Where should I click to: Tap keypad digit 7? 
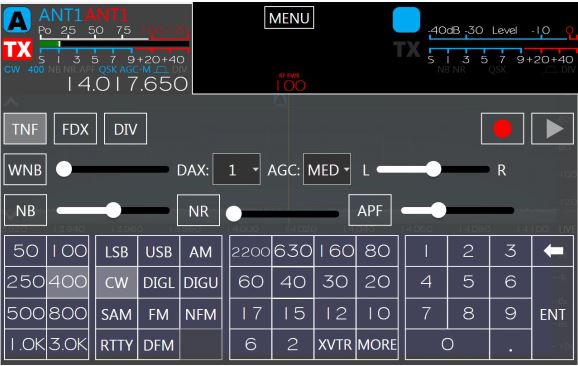pos(426,314)
